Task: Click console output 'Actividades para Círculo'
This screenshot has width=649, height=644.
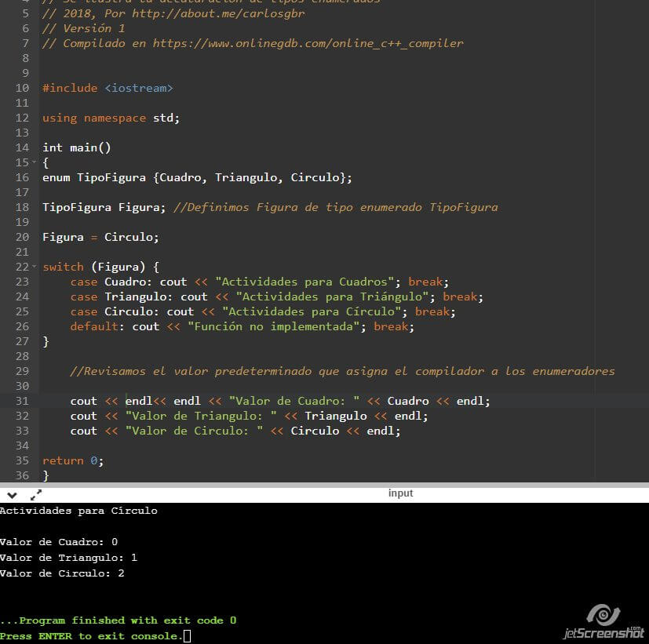Action: 78,511
